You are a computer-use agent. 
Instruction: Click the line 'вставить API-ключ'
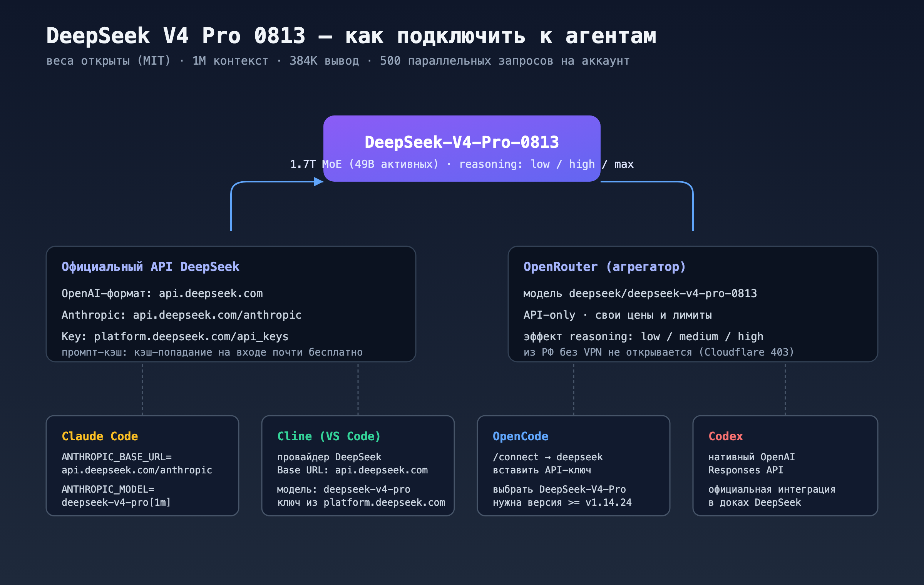[x=542, y=470]
